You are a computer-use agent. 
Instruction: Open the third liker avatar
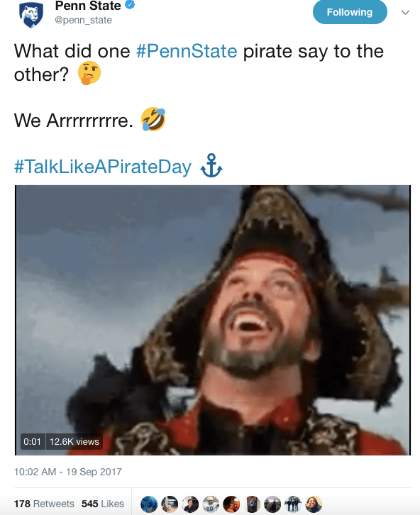pyautogui.click(x=190, y=504)
